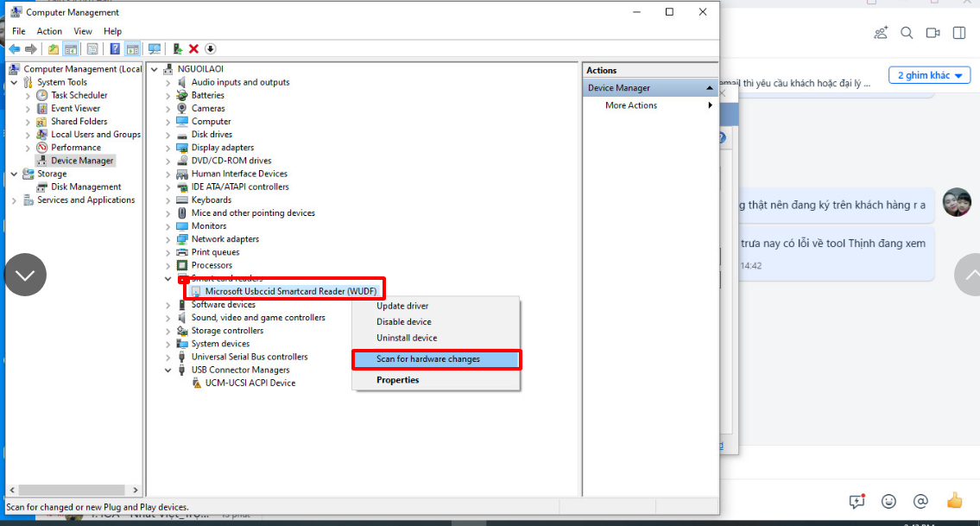Open the Action menu
This screenshot has height=526, width=980.
pyautogui.click(x=49, y=31)
